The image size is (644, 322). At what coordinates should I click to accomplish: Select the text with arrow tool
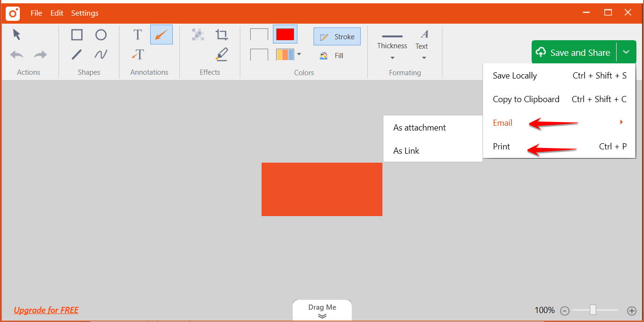click(137, 55)
